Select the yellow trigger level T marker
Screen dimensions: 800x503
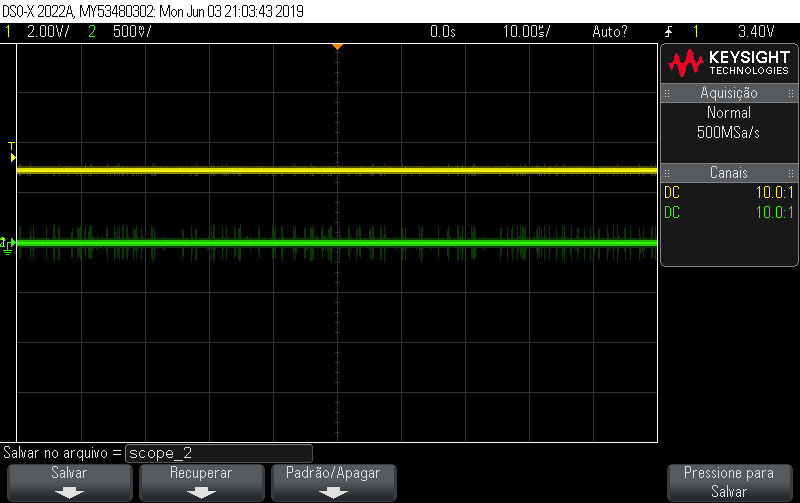tap(12, 153)
